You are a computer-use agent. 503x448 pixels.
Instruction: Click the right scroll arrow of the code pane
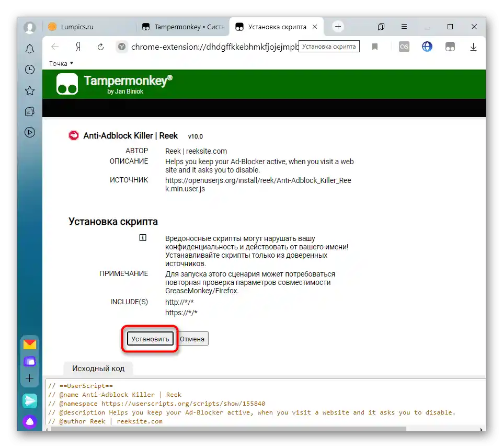pos(481,429)
